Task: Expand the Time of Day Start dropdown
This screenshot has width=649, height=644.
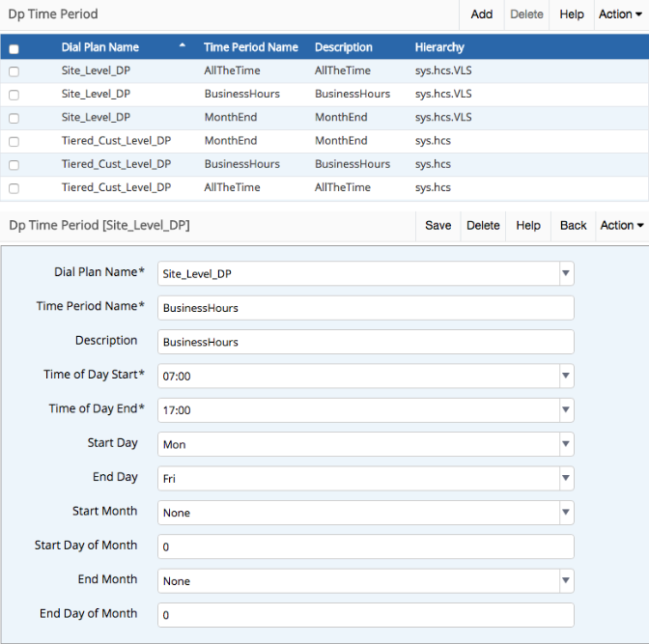Action: [x=565, y=376]
